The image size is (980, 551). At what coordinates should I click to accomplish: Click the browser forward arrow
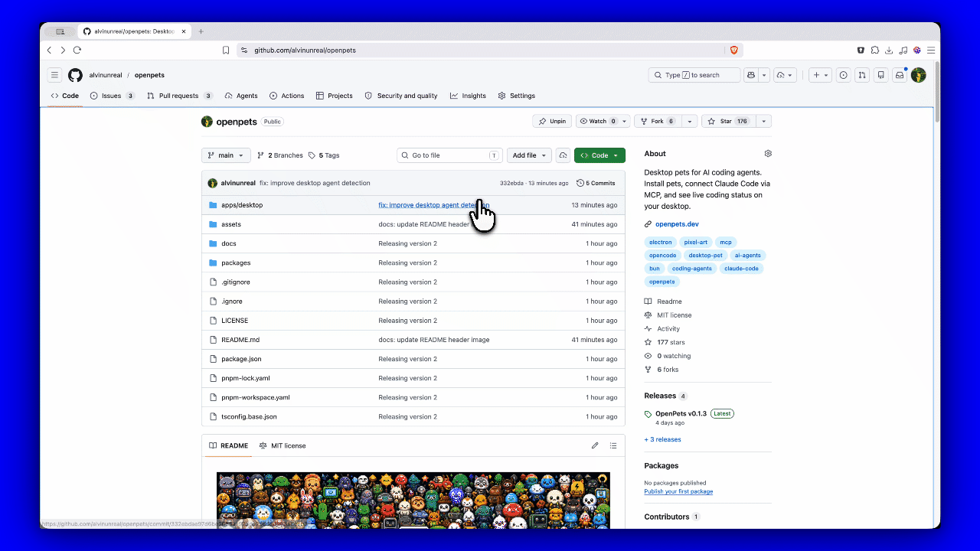coord(63,51)
